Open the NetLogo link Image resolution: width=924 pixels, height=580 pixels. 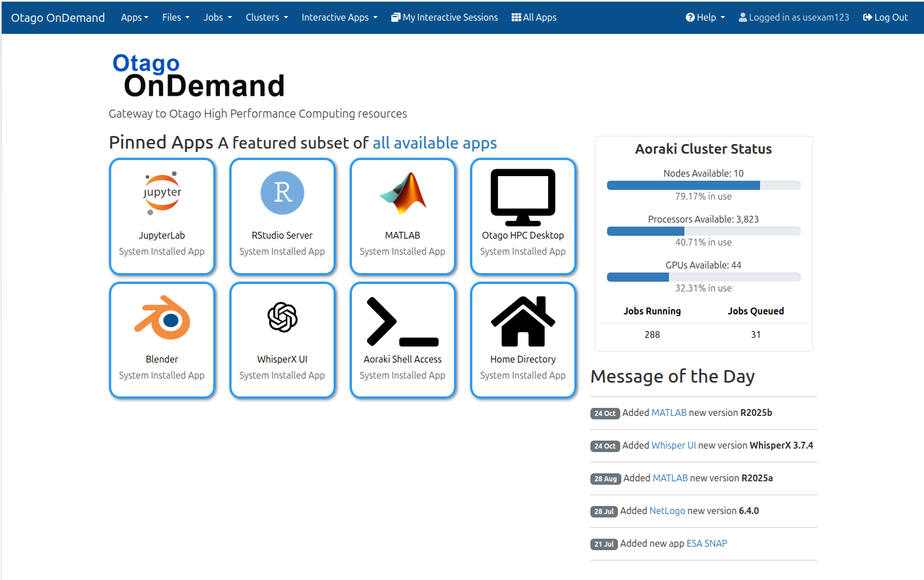(x=667, y=511)
